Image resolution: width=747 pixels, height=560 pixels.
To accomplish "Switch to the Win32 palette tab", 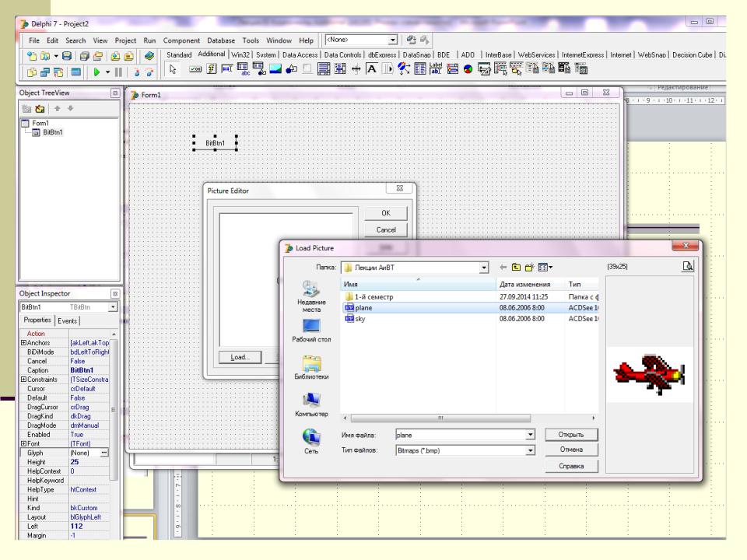I will coord(240,54).
